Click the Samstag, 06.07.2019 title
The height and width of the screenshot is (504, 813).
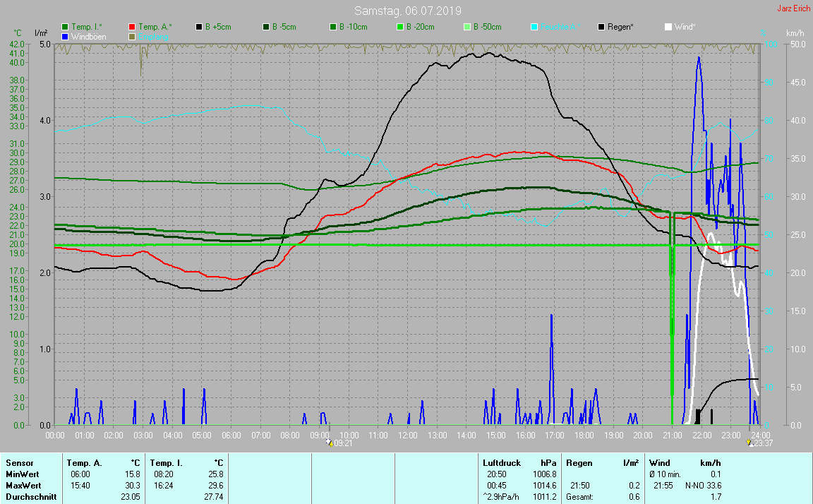(x=407, y=11)
